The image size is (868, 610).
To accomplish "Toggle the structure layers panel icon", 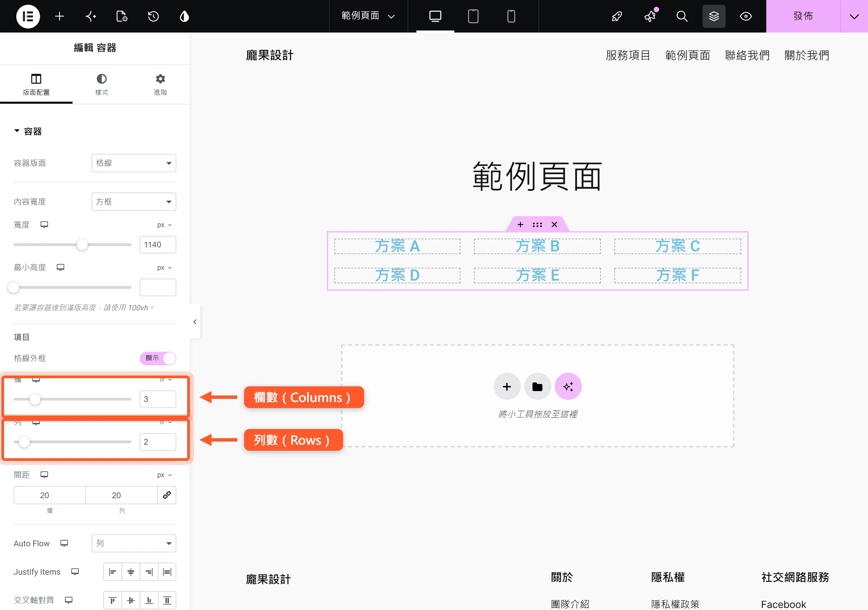I will click(714, 16).
